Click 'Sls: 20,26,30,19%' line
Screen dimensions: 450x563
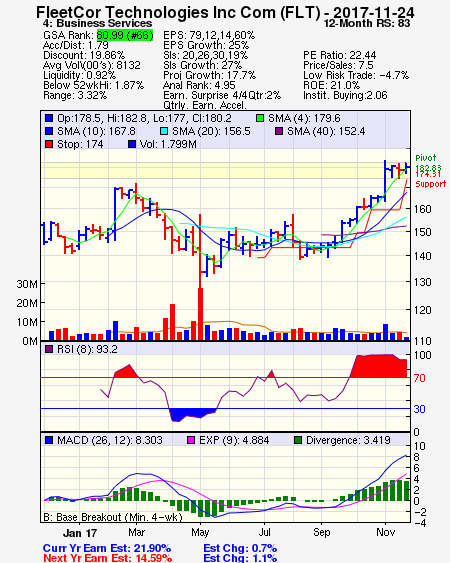click(205, 55)
